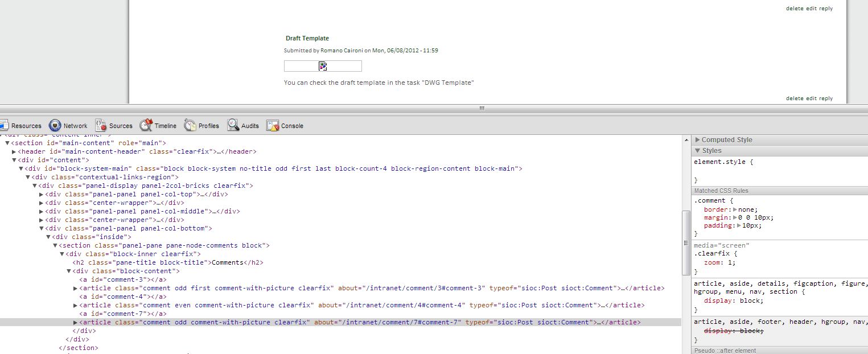Collapse the Styles section header
Image resolution: width=868 pixels, height=354 pixels.
point(698,151)
